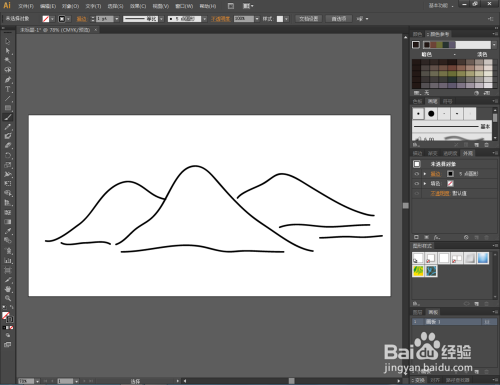The image size is (500, 385).
Task: Open variable width profile dropdown
Action: click(x=161, y=19)
